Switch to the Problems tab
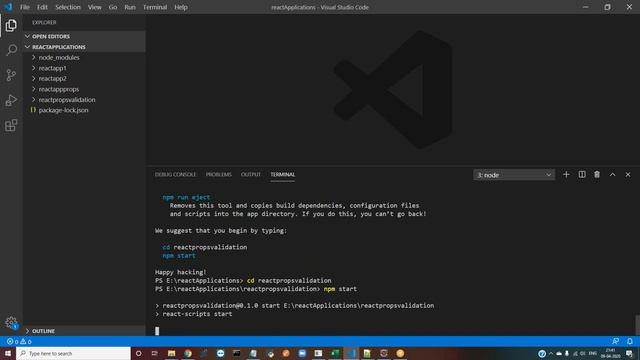Viewport: 640px width, 360px height. [x=219, y=175]
